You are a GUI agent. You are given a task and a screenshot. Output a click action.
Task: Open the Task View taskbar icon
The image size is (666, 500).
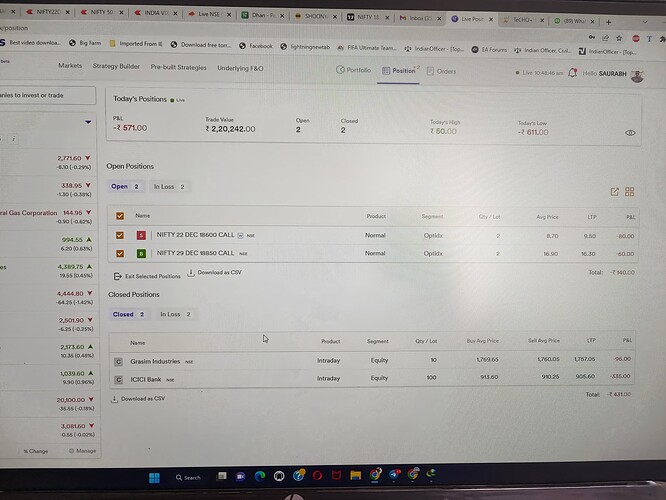click(222, 476)
